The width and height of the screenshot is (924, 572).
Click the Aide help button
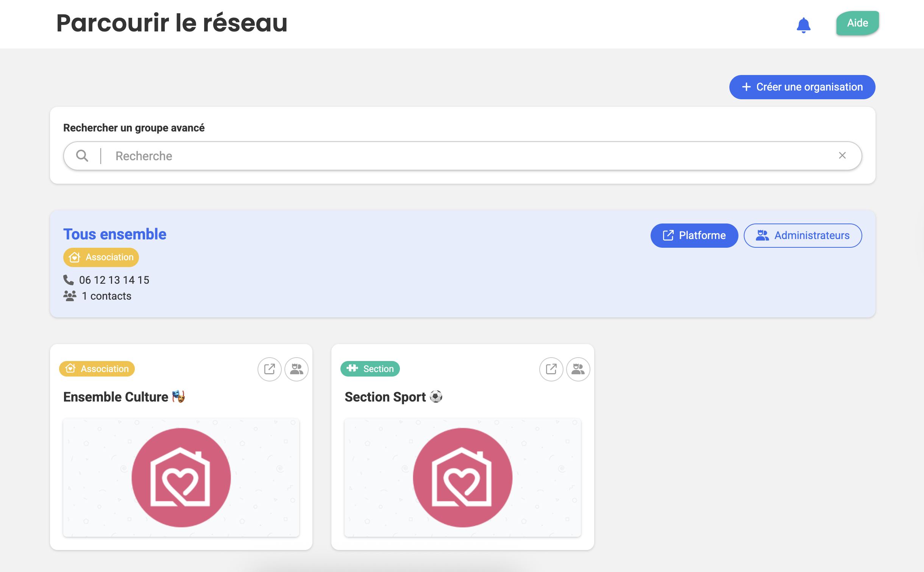857,23
